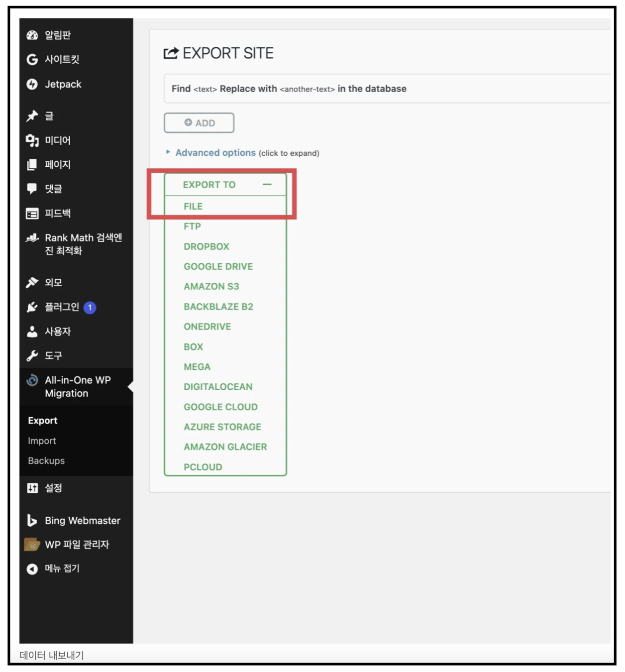Open the 설정 menu label

pos(54,488)
